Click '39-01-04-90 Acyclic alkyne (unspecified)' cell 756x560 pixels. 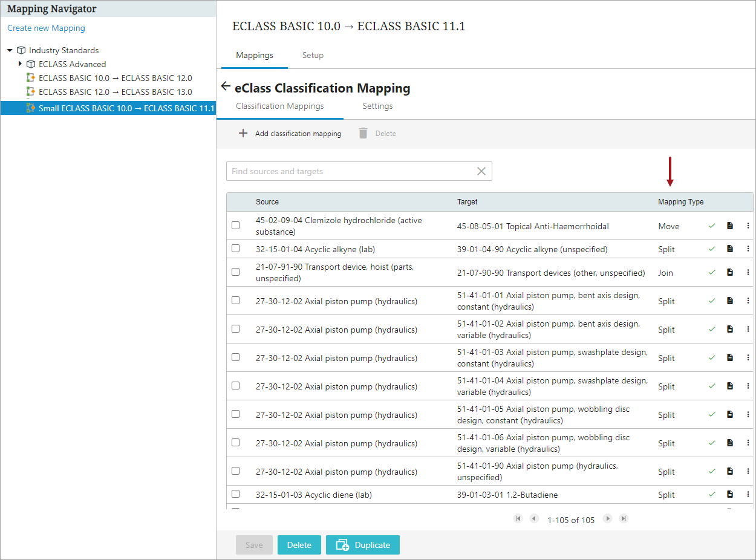pos(532,249)
